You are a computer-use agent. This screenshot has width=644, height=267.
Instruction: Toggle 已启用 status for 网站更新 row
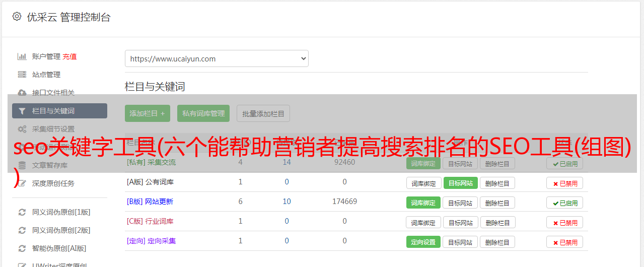pyautogui.click(x=564, y=203)
